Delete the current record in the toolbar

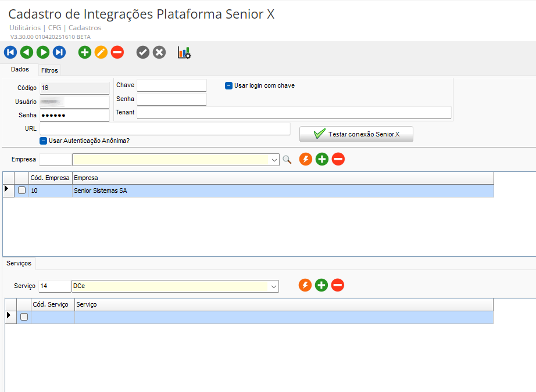pos(117,53)
